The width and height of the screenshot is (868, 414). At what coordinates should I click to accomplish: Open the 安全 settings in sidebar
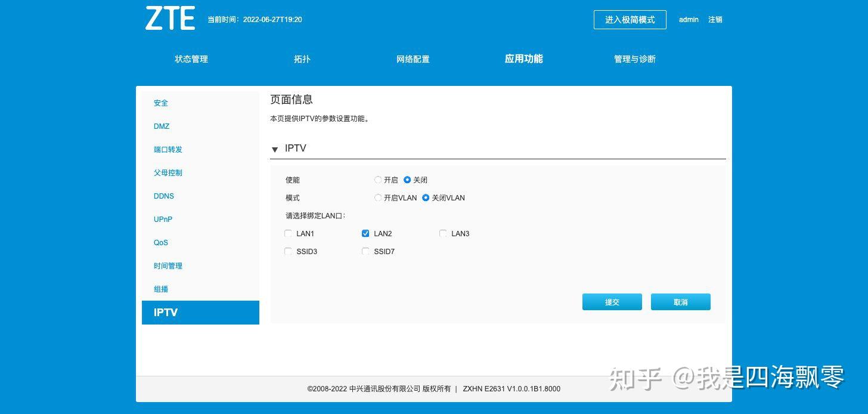pos(160,103)
